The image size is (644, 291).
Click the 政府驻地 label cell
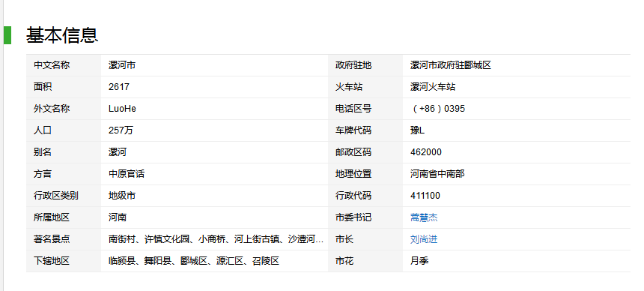pos(365,65)
